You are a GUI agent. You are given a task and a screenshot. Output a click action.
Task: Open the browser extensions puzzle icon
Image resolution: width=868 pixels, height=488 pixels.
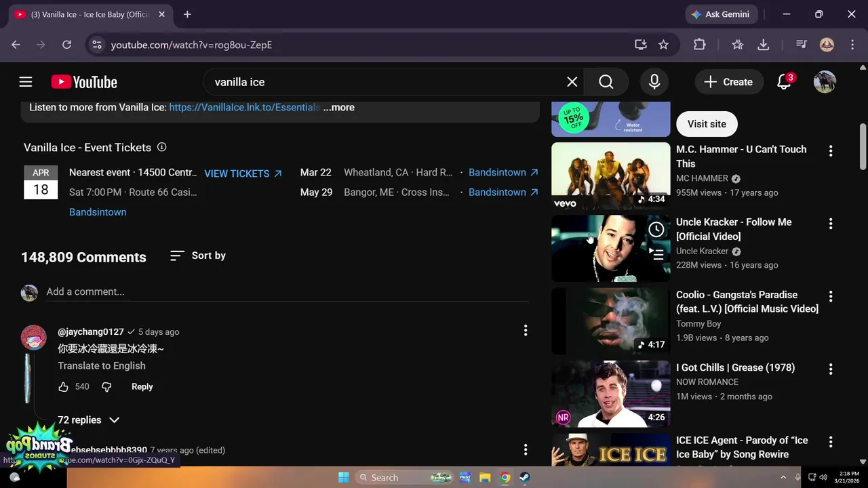pyautogui.click(x=700, y=45)
